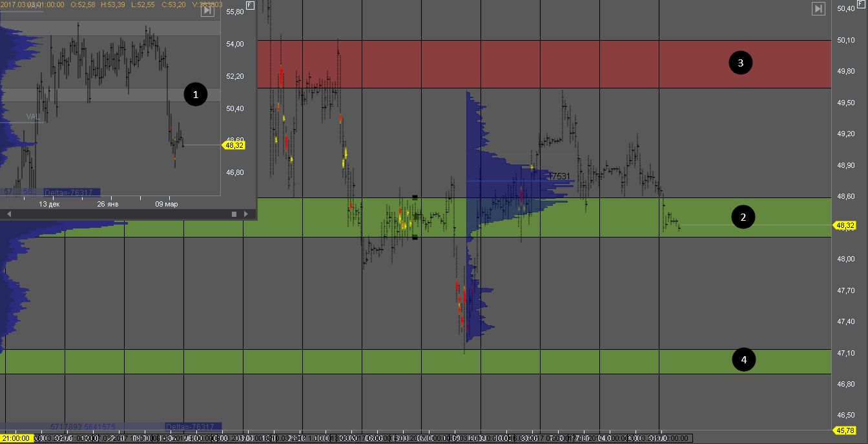Click black circle marker number 4
Image resolution: width=868 pixels, height=444 pixels.
[x=743, y=359]
